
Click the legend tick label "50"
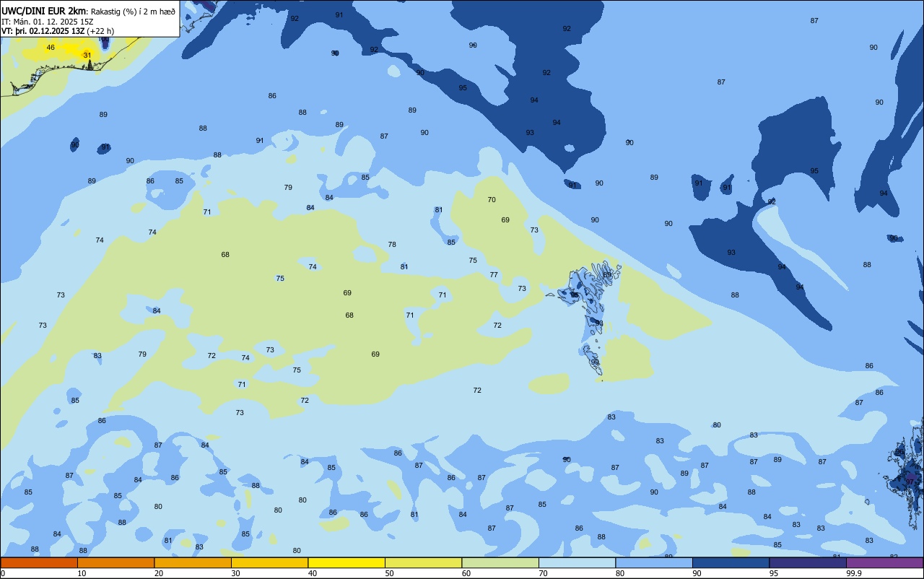pos(389,573)
